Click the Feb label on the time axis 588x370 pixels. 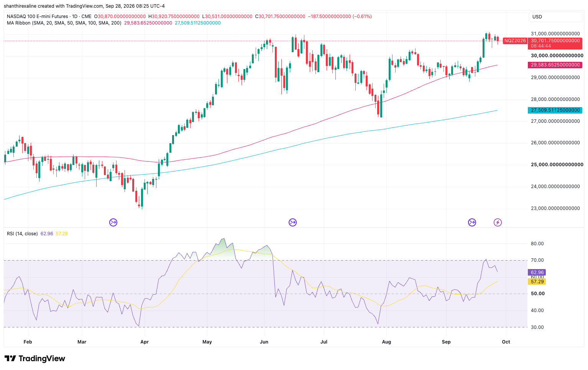pos(28,342)
